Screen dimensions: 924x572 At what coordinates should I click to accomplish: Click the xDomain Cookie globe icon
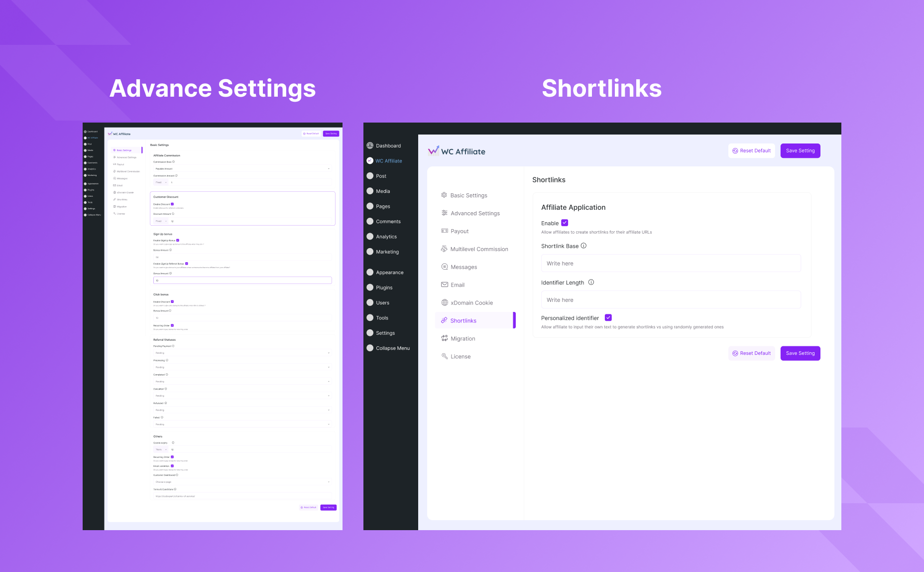[445, 302]
